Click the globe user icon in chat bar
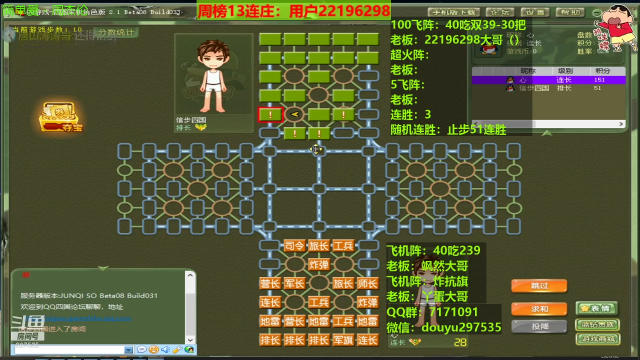 click(x=189, y=349)
